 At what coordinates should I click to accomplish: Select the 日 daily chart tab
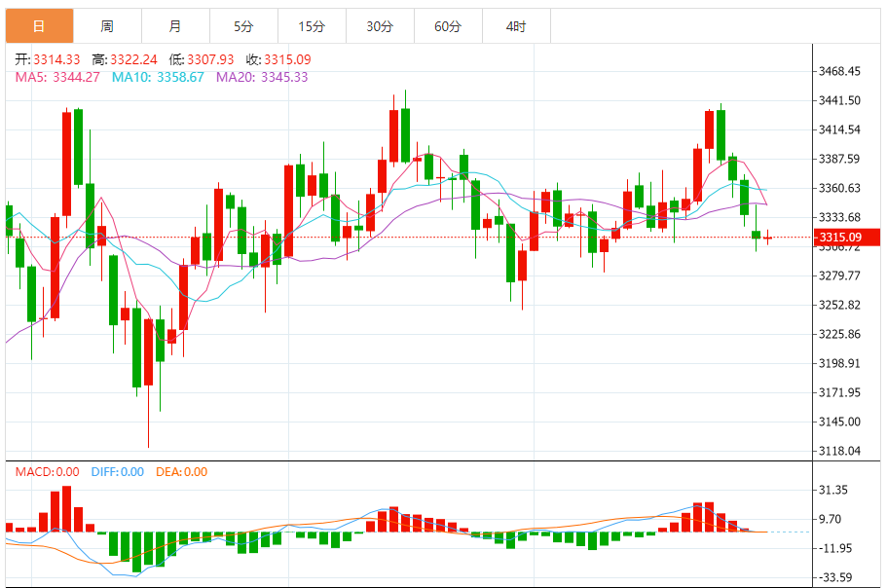[x=39, y=26]
